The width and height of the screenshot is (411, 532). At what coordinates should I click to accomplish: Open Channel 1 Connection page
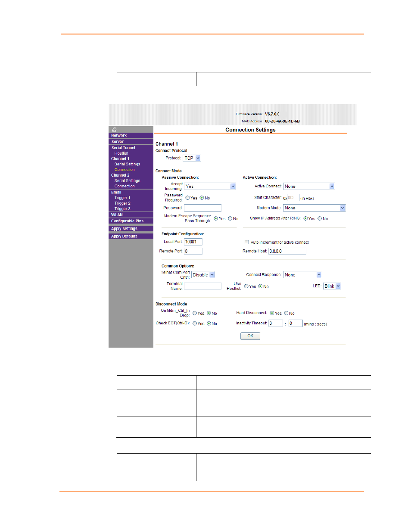(125, 170)
